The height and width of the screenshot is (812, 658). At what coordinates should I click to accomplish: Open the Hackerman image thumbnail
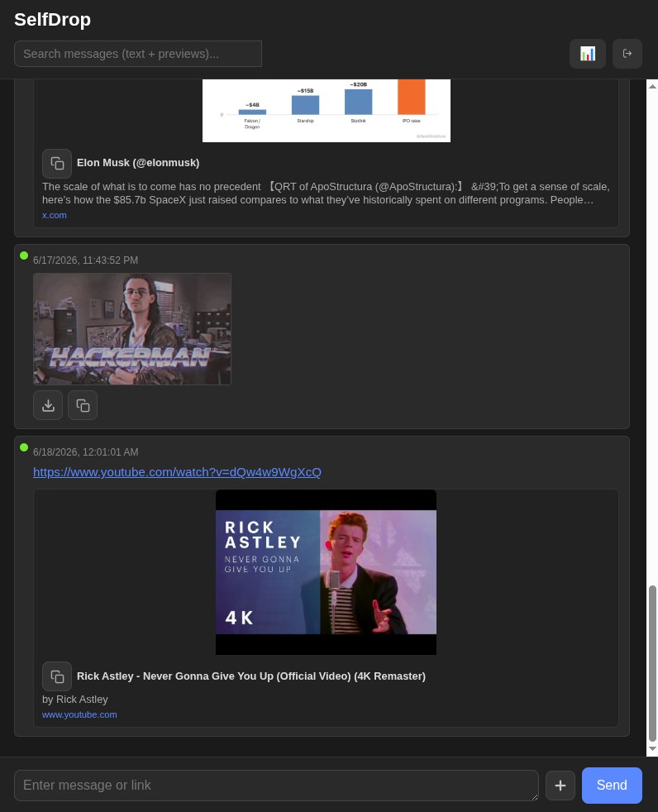(x=132, y=329)
